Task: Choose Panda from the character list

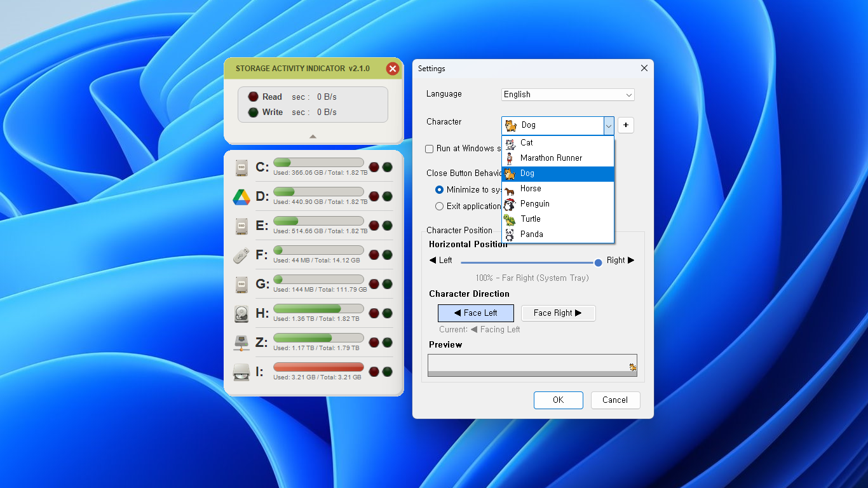Action: (x=558, y=234)
